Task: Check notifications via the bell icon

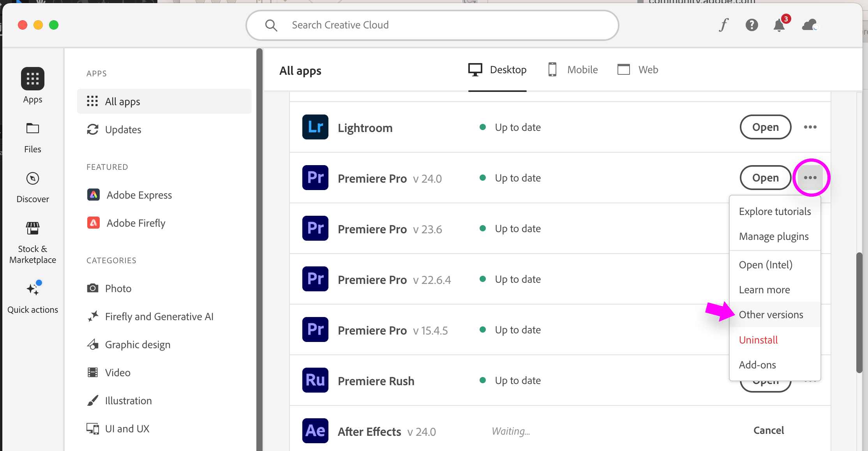Action: pyautogui.click(x=779, y=25)
